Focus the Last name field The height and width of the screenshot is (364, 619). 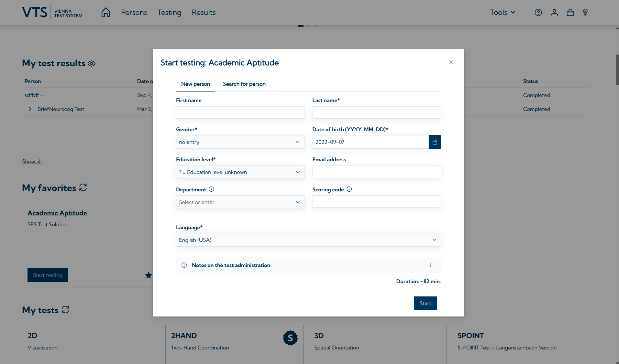377,112
